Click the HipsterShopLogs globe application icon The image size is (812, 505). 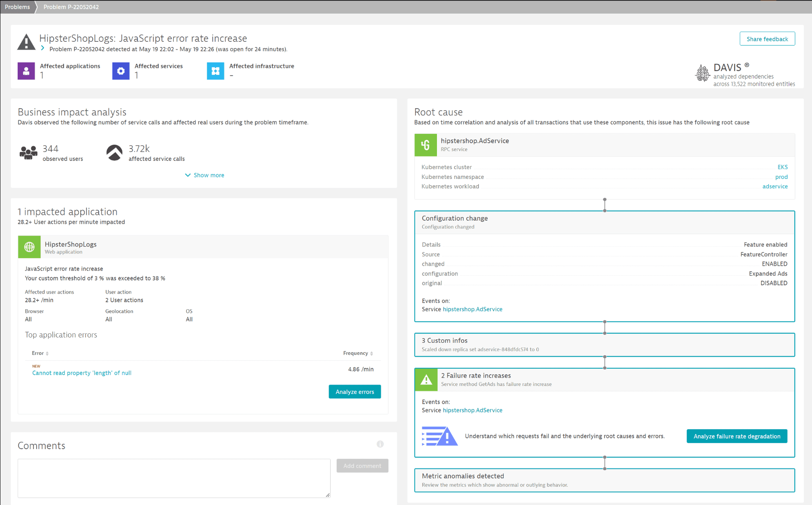pos(29,247)
